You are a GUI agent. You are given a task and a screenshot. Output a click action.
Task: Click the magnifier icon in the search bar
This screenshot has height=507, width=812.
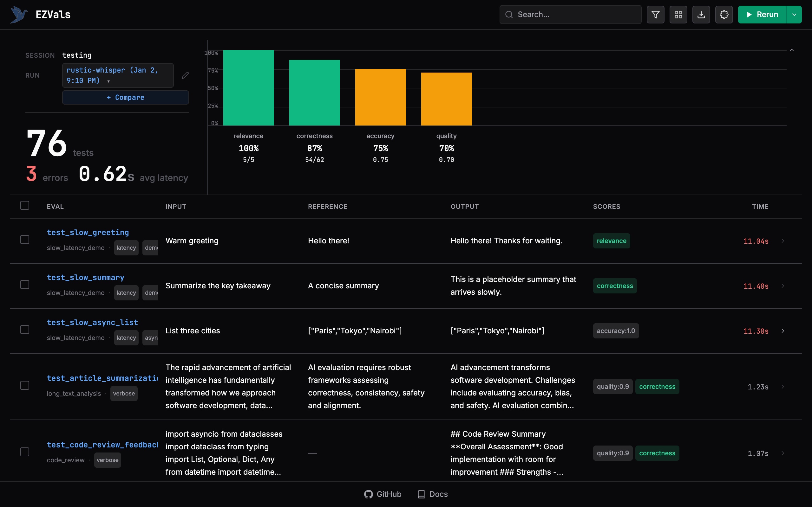click(509, 15)
